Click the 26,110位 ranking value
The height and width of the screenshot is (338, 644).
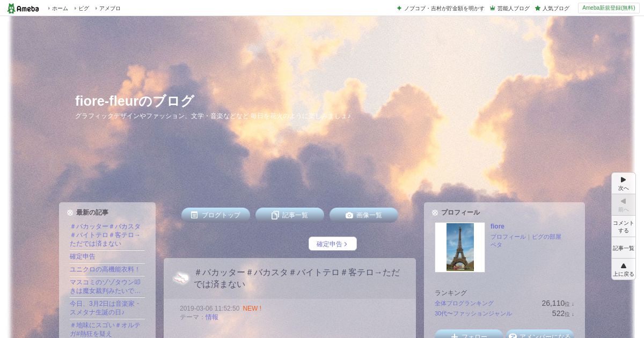tap(556, 303)
